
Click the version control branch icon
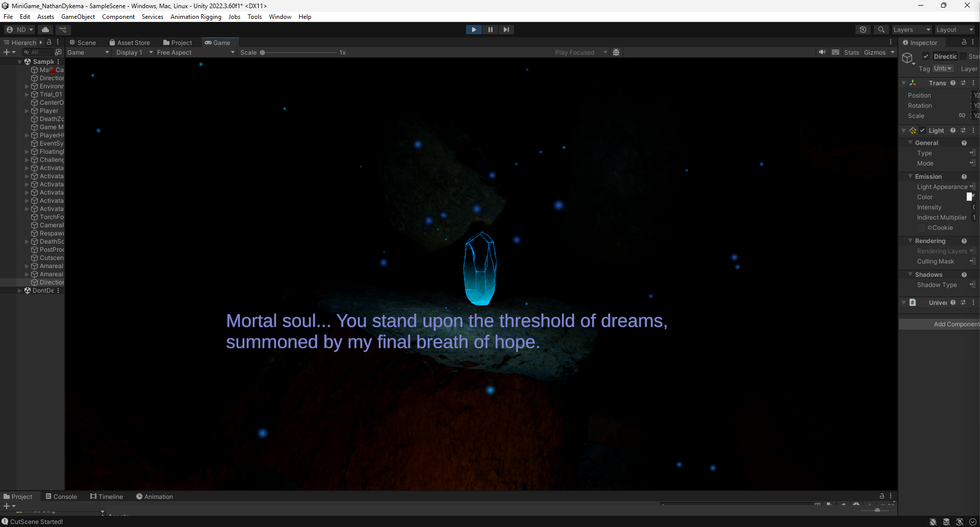[x=63, y=30]
